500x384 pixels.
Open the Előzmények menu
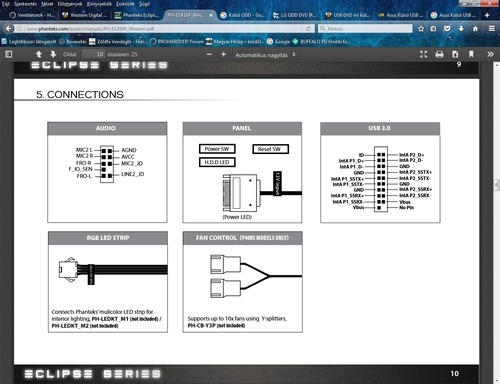point(70,4)
